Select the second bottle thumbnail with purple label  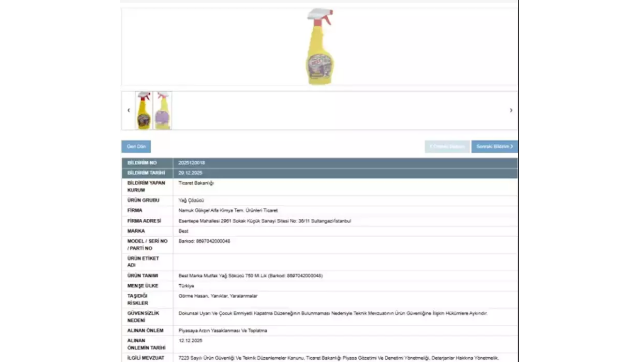coord(162,110)
